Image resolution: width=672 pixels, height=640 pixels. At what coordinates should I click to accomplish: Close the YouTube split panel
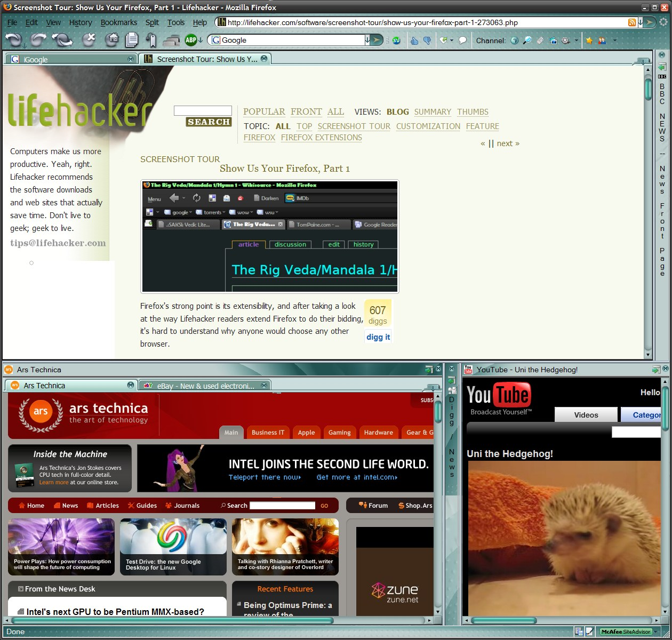[x=665, y=369]
